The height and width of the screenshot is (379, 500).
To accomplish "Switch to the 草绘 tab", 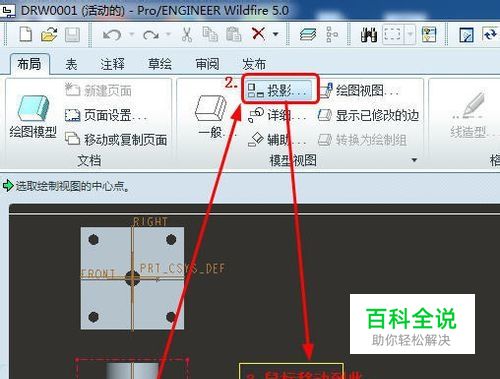I will pyautogui.click(x=160, y=64).
